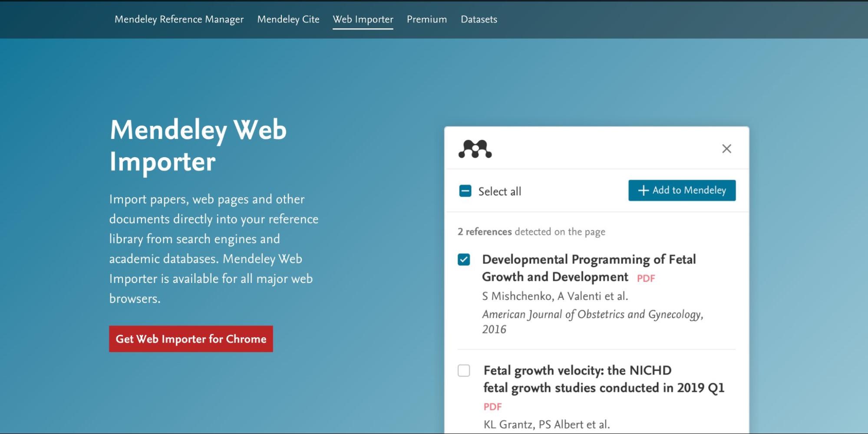This screenshot has height=434, width=868.
Task: Select the Web Importer navigation tab
Action: click(363, 20)
